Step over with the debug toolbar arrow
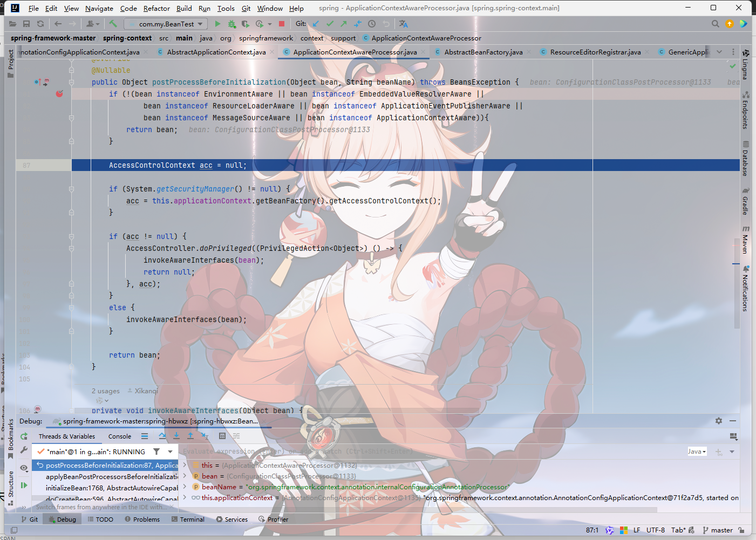Viewport: 756px width, 540px height. click(162, 436)
